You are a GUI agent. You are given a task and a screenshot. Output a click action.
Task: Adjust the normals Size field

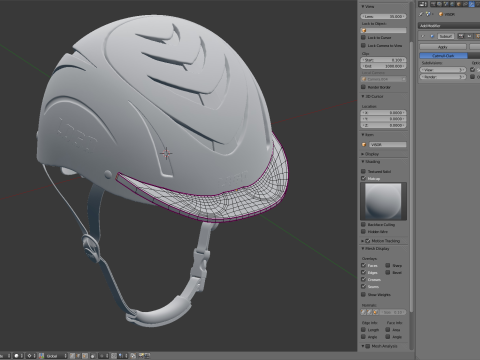coord(393,312)
